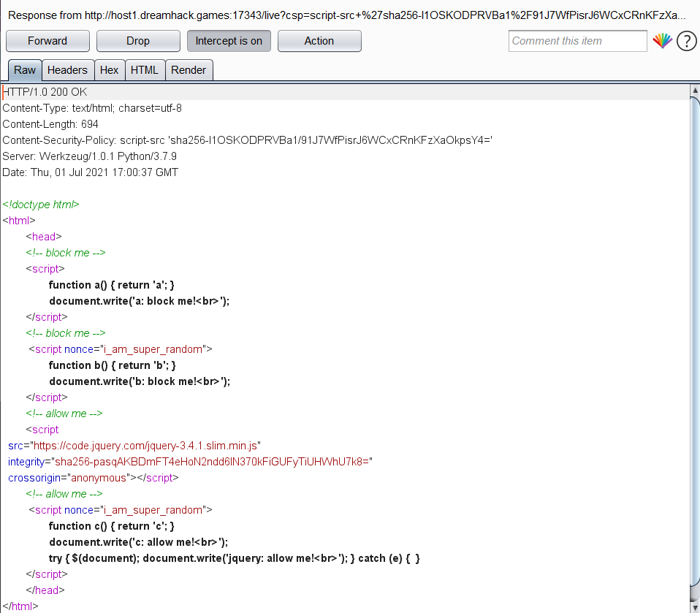Switch to the Headers tab
This screenshot has width=700, height=613.
pyautogui.click(x=67, y=70)
